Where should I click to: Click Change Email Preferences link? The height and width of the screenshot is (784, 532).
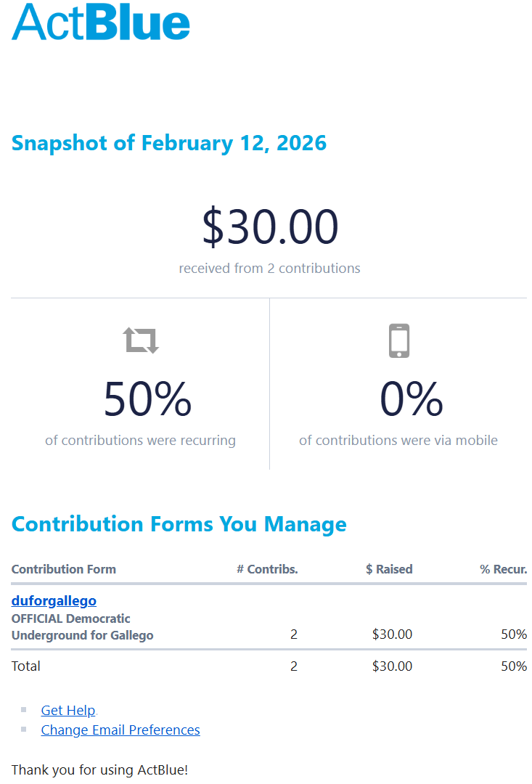tap(120, 730)
